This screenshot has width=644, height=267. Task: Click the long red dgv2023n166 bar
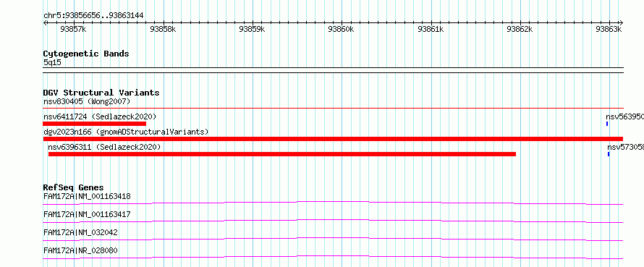pos(333,139)
